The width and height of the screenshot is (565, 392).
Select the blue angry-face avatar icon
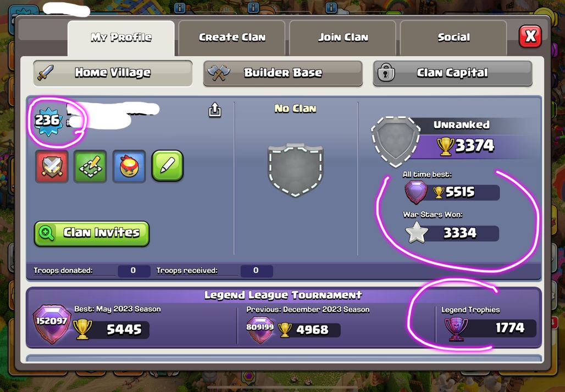tap(129, 166)
